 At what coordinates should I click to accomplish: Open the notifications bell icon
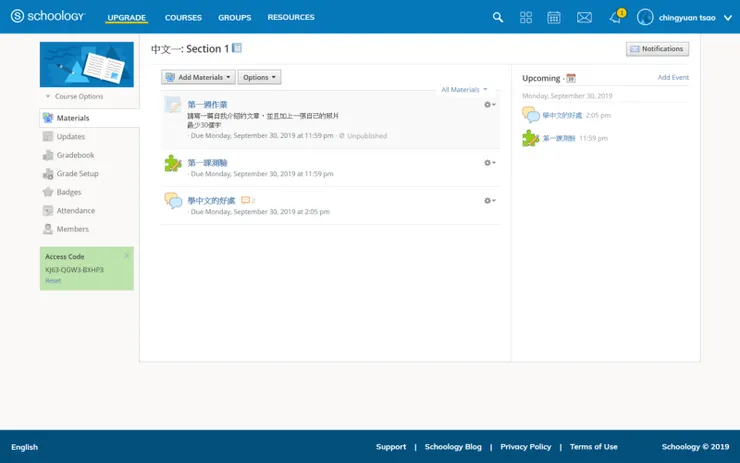[615, 17]
